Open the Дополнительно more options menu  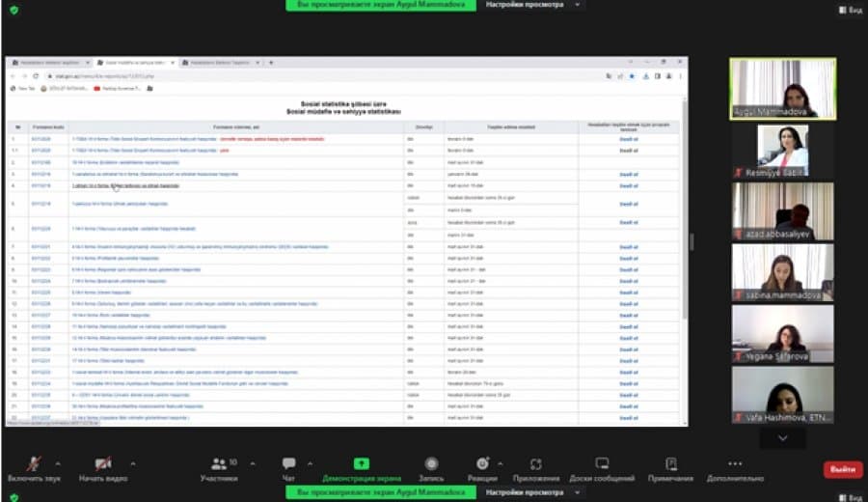point(735,468)
